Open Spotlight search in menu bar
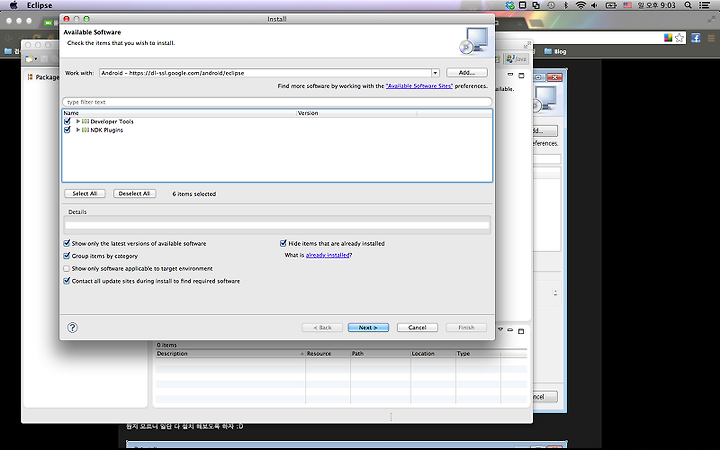The width and height of the screenshot is (720, 450). click(x=688, y=6)
